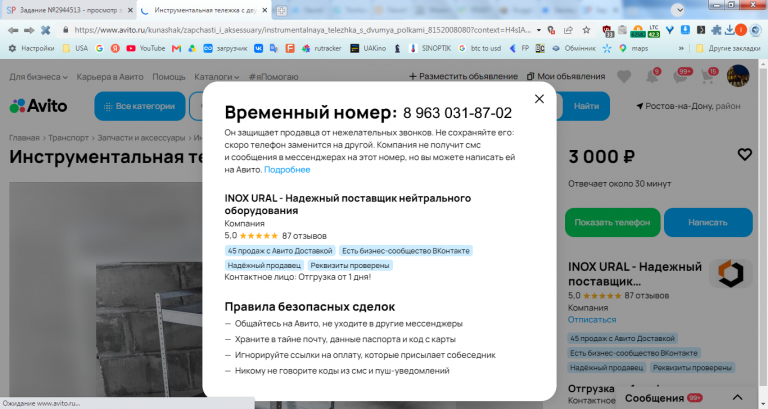Open the favorites heart in header
Image resolution: width=768 pixels, height=409 pixels.
[x=624, y=76]
